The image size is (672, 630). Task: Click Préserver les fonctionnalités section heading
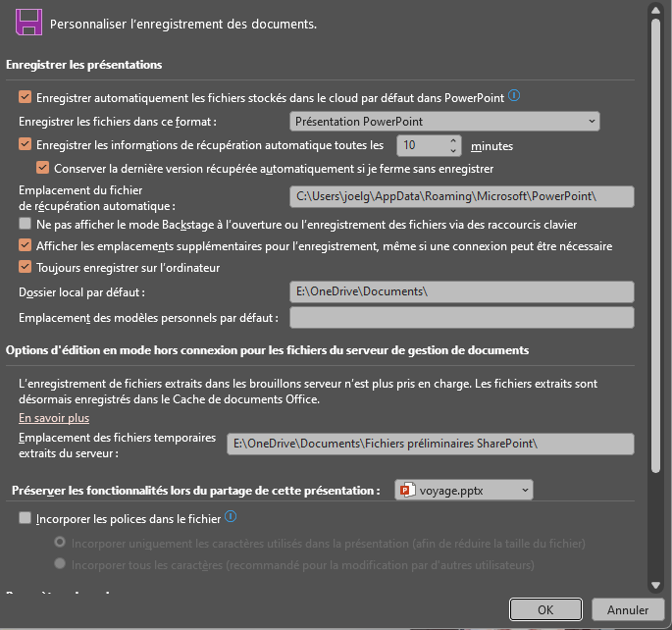click(196, 491)
